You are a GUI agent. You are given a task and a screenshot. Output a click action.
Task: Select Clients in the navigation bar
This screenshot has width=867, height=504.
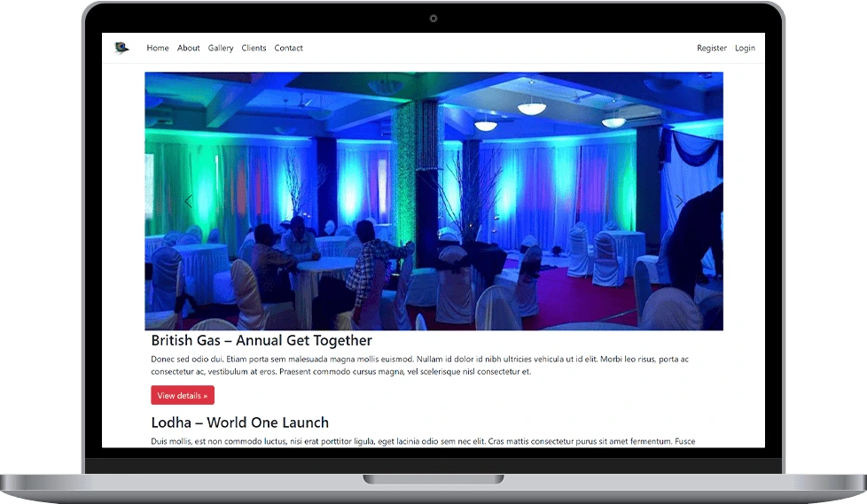click(254, 48)
